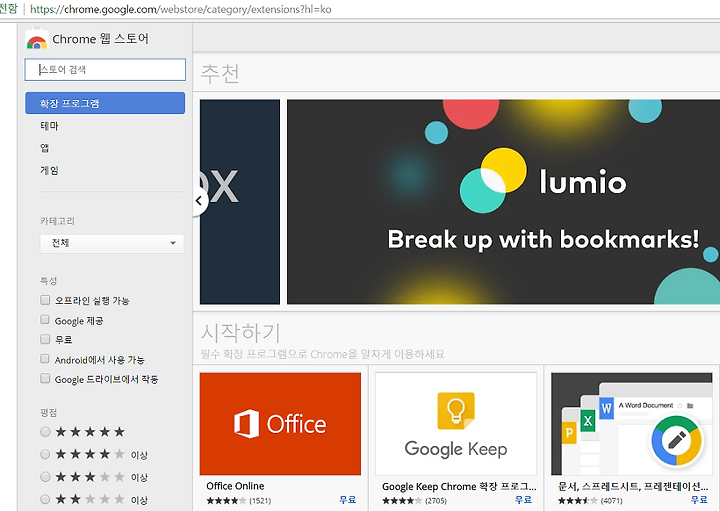Click the Office logo in the Office Online tile
The width and height of the screenshot is (720, 511).
tap(280, 424)
